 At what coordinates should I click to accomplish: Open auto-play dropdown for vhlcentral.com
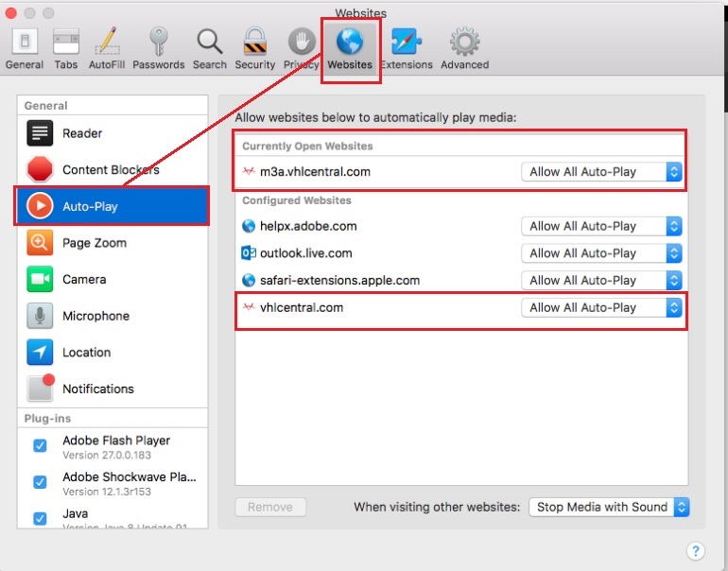[601, 307]
